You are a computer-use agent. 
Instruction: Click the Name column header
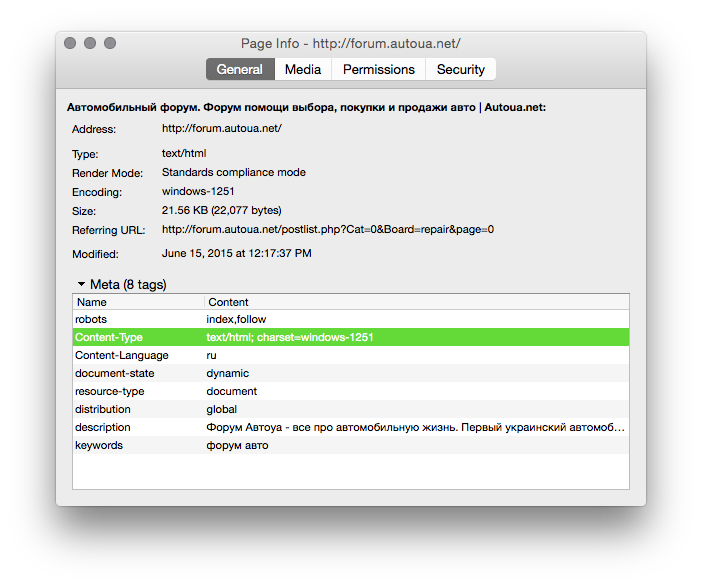coord(138,302)
